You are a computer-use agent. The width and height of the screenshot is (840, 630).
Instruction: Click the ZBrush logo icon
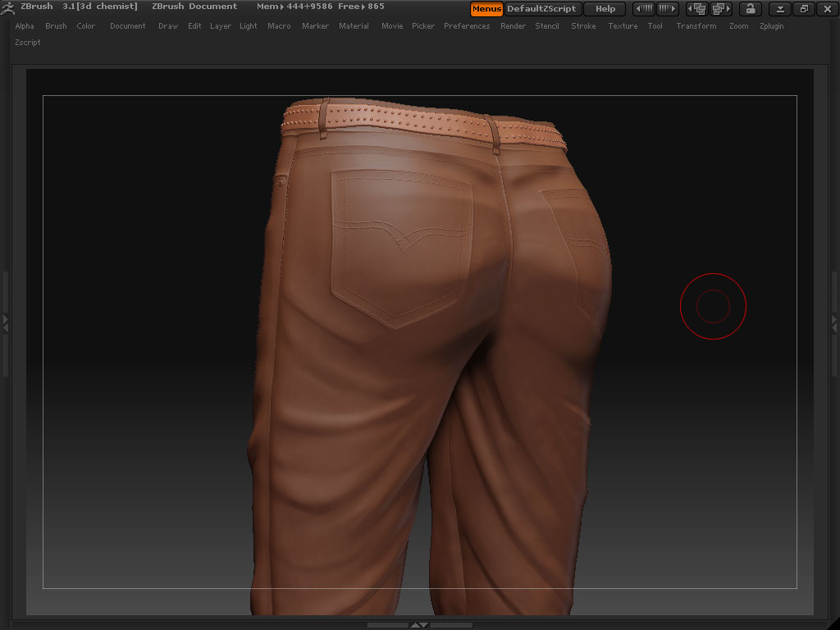7,7
